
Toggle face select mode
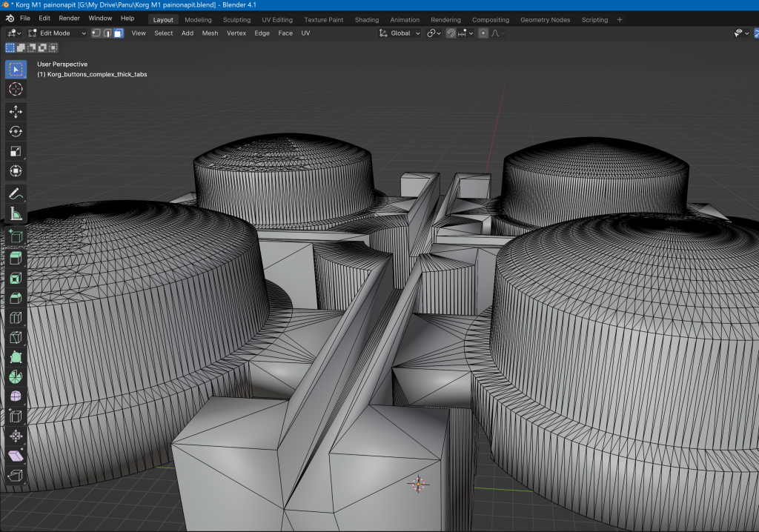click(x=119, y=33)
